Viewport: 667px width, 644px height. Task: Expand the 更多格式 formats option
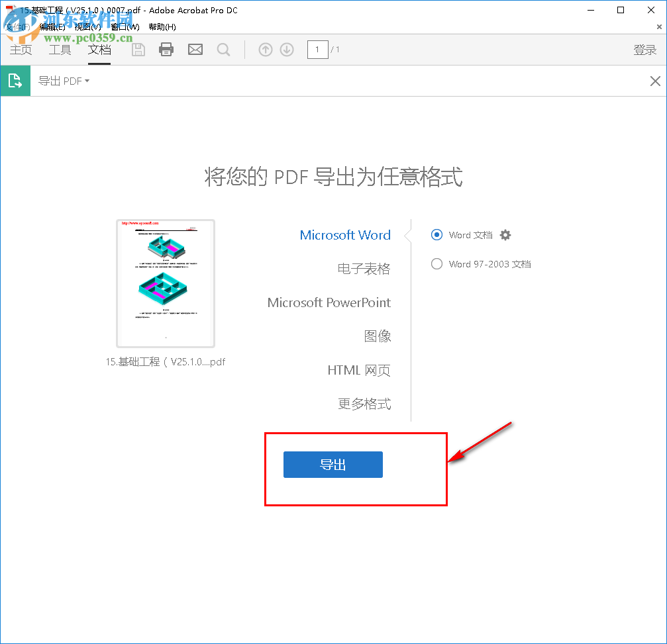pos(364,403)
